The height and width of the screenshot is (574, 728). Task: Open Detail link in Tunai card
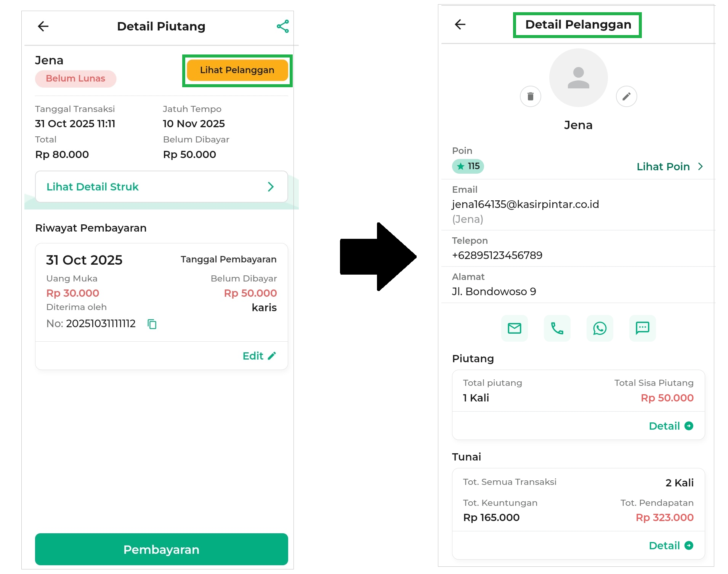tap(671, 545)
